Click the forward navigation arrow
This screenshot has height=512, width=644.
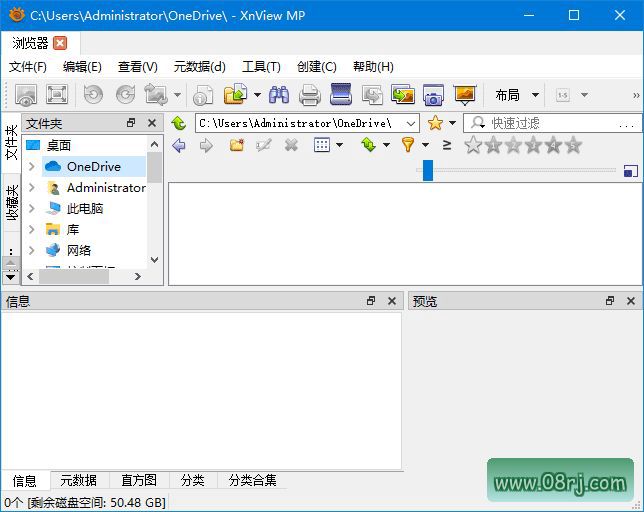(206, 145)
